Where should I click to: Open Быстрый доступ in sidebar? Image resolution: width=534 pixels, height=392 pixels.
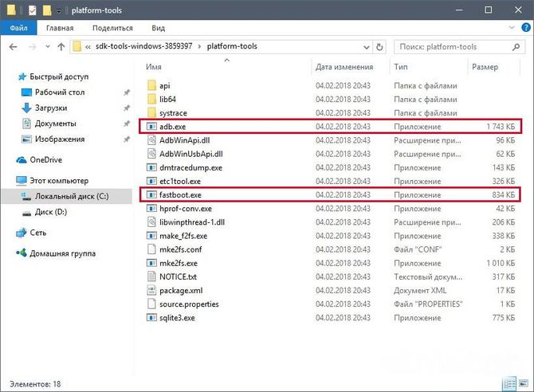pyautogui.click(x=59, y=76)
